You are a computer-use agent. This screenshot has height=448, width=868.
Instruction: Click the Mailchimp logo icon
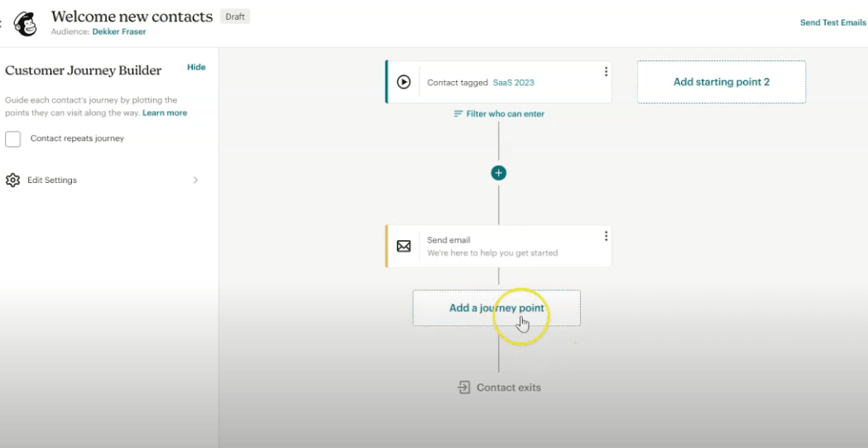click(x=26, y=24)
